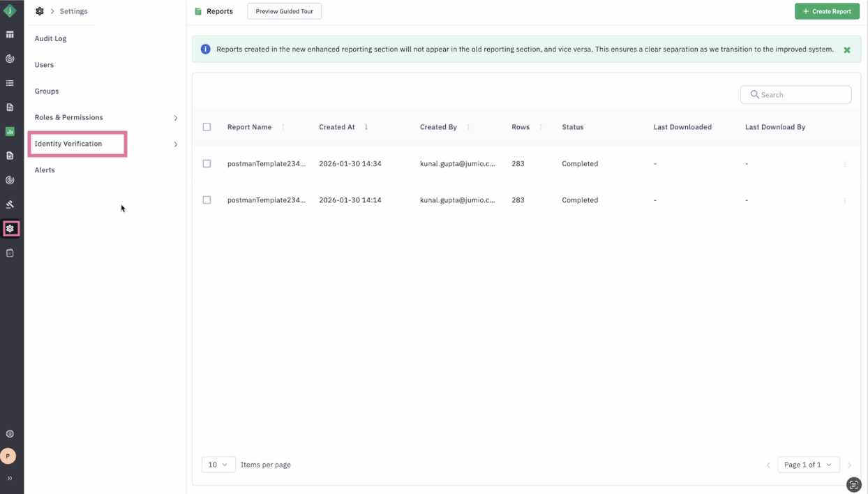The width and height of the screenshot is (868, 494).
Task: Click the Preview Guided Tour button
Action: coord(284,11)
